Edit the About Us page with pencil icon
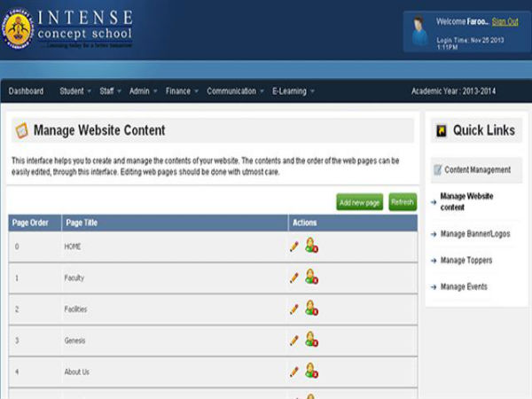This screenshot has width=532, height=399. [294, 372]
